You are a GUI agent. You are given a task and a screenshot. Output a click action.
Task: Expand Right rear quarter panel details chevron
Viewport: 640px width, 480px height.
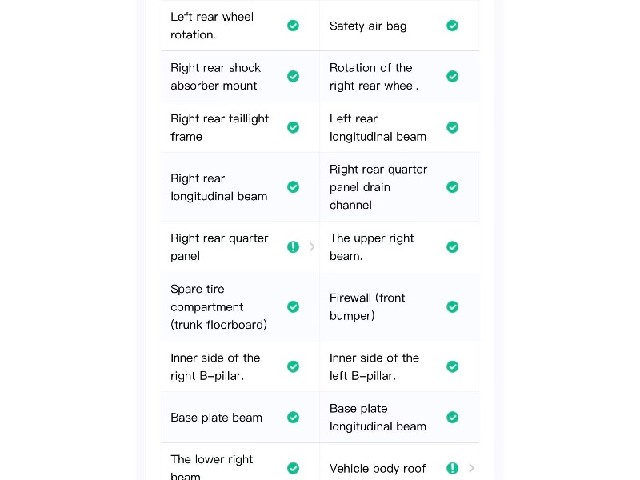tap(312, 247)
